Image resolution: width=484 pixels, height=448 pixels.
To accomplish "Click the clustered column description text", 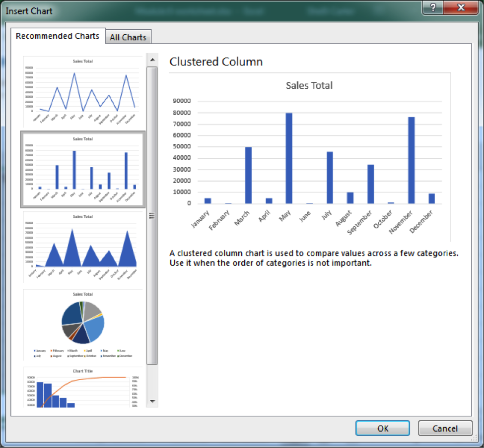I will point(313,258).
